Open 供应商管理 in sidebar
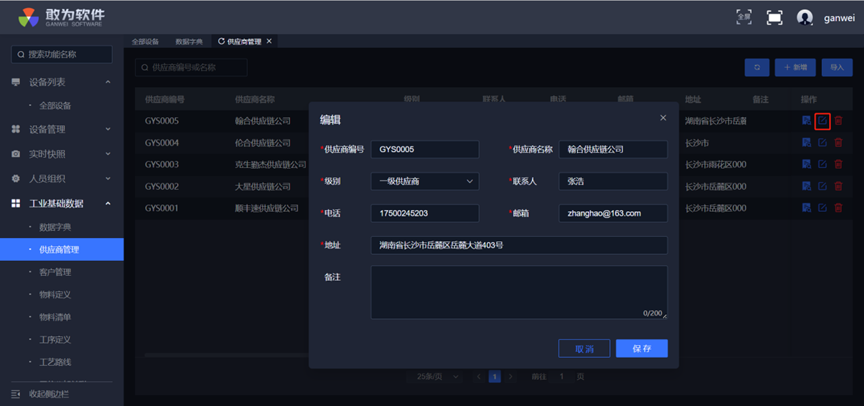The image size is (864, 406). point(62,250)
